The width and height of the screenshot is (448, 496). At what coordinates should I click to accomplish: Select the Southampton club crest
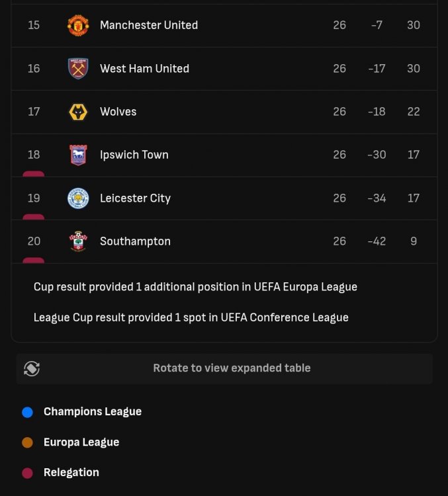[x=78, y=241]
